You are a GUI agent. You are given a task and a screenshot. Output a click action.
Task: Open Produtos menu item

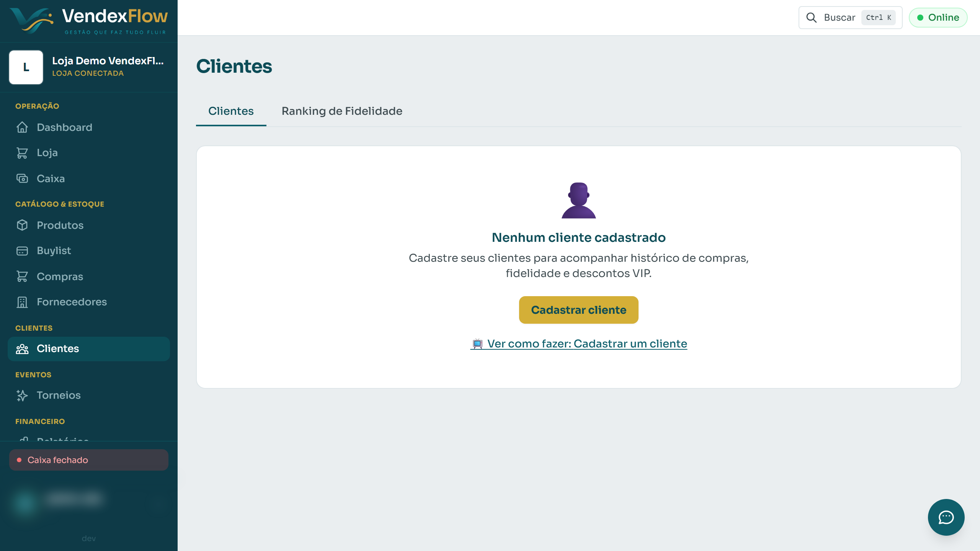(89, 225)
